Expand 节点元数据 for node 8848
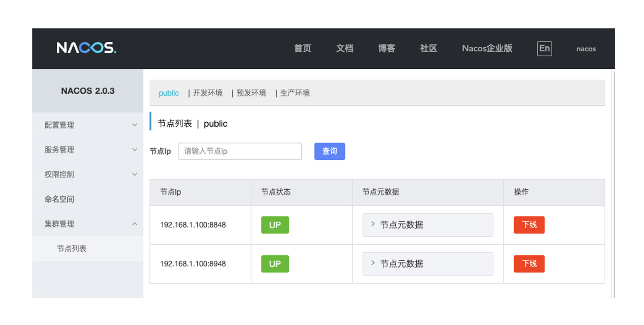 (x=427, y=225)
